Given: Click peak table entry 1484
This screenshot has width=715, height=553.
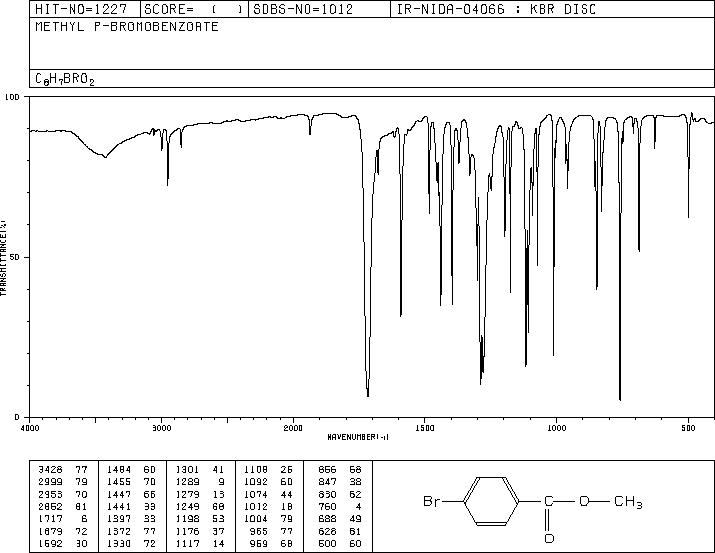Looking at the screenshot, I should click(119, 470).
